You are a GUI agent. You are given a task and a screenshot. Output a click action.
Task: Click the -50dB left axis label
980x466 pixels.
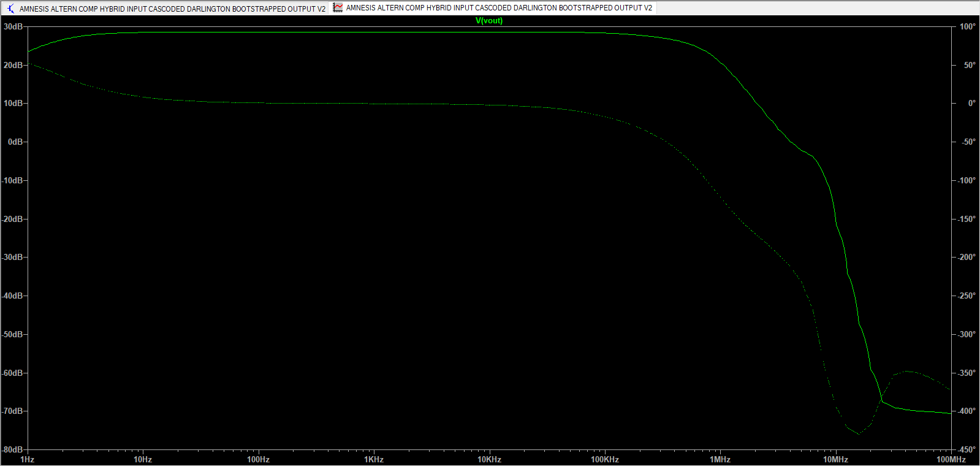(12, 334)
